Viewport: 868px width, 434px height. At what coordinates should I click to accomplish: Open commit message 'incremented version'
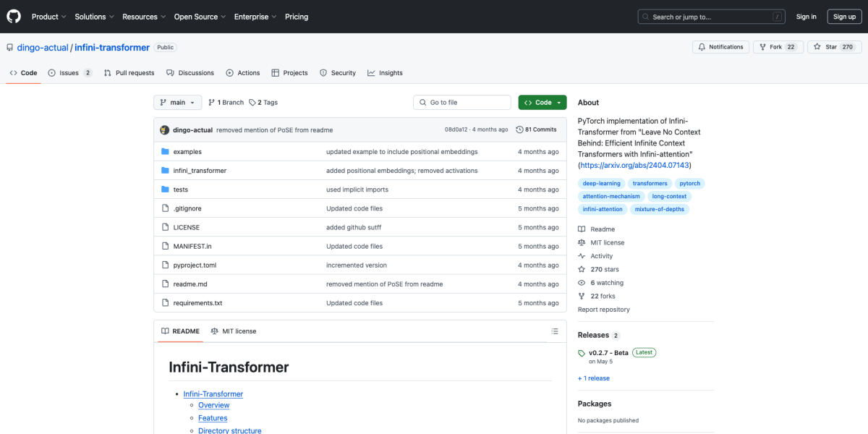tap(357, 265)
